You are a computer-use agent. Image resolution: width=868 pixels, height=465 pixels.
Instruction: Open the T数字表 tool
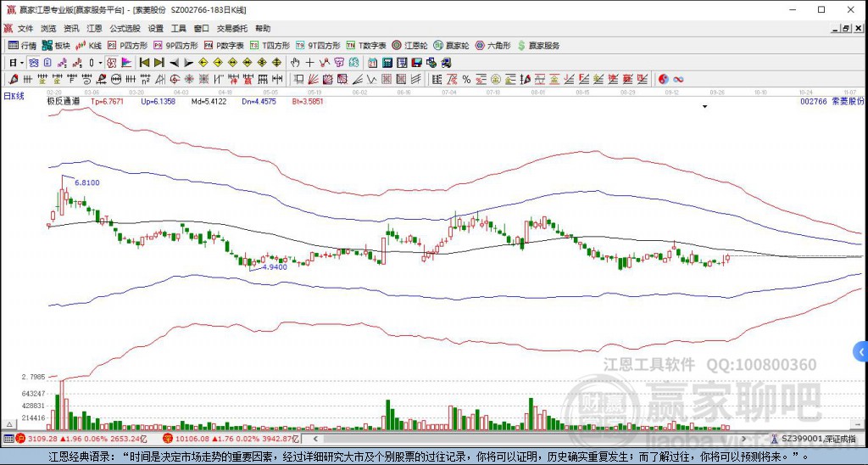[366, 46]
